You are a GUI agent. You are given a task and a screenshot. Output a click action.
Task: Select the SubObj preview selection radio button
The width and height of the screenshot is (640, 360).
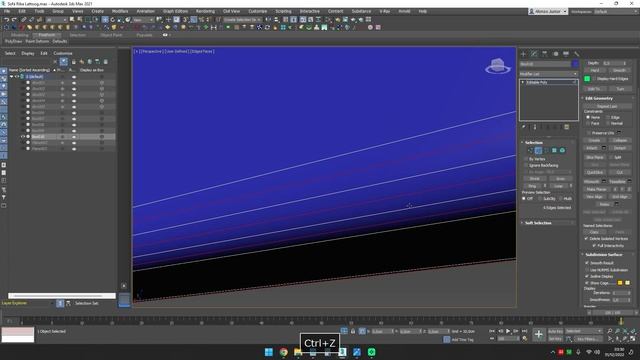[x=540, y=199]
